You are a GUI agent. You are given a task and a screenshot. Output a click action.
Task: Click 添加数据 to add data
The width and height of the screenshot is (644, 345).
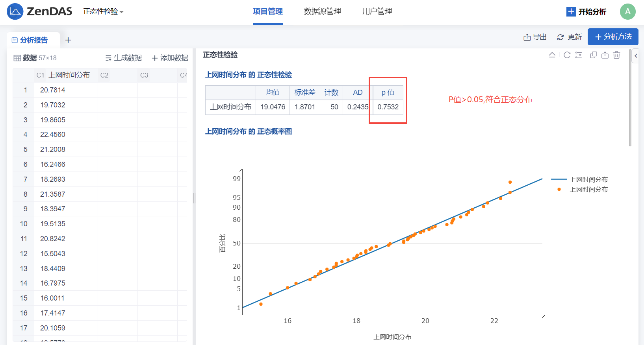[170, 58]
